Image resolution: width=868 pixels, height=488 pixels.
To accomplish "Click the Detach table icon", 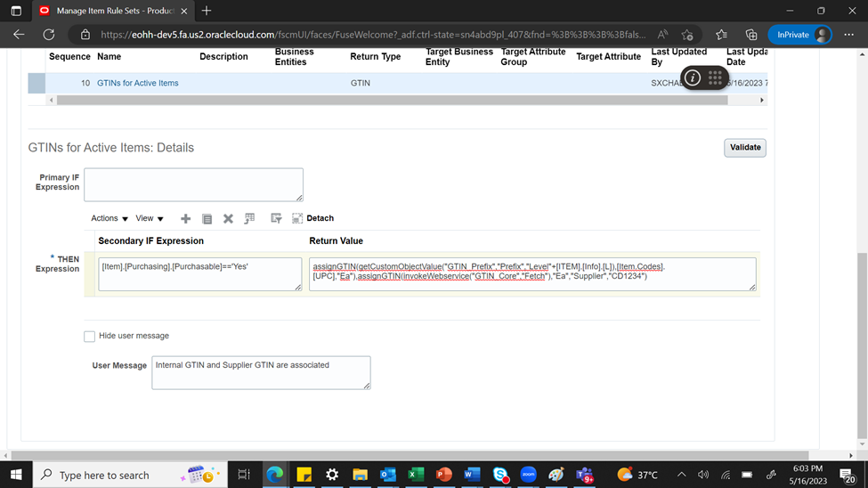I will [x=297, y=218].
